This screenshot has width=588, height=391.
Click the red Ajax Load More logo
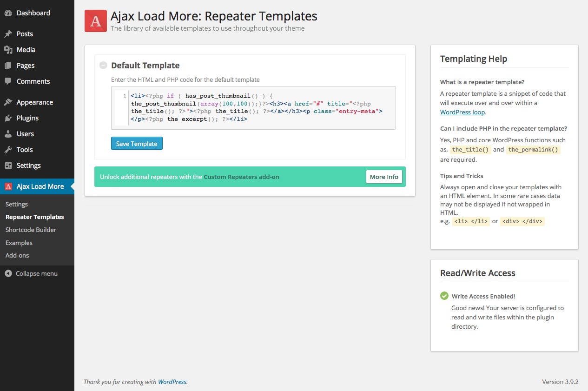tap(96, 21)
